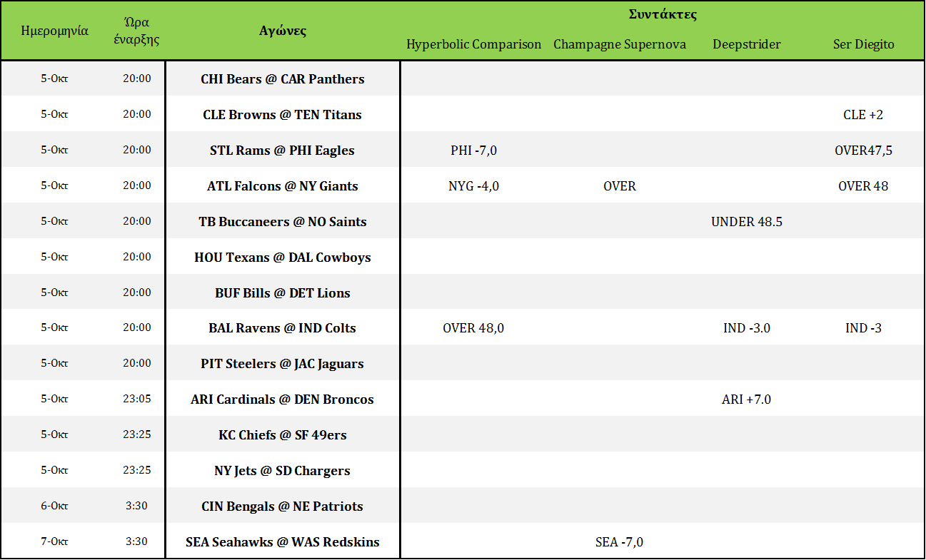Select the 'SEA -7,0' pick
This screenshot has width=926, height=560.
tap(620, 542)
